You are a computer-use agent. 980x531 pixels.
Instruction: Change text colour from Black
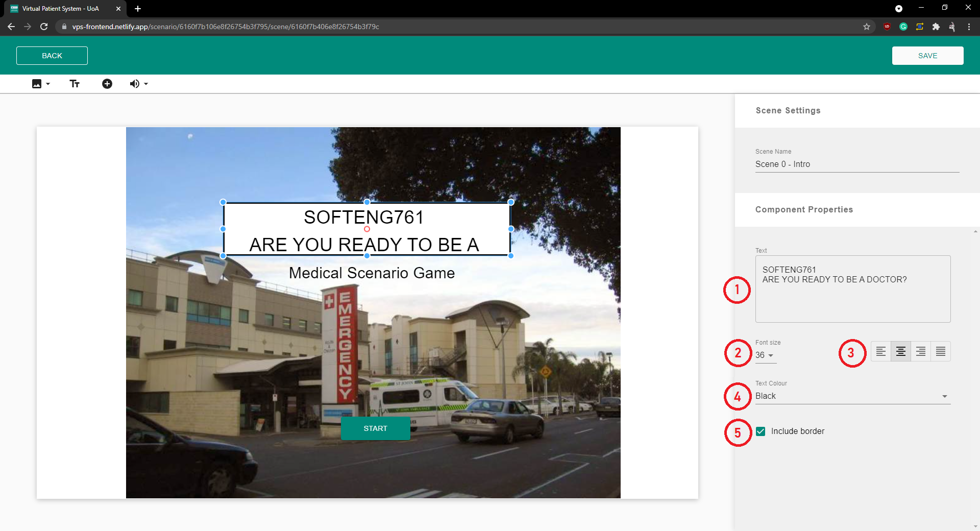click(851, 396)
